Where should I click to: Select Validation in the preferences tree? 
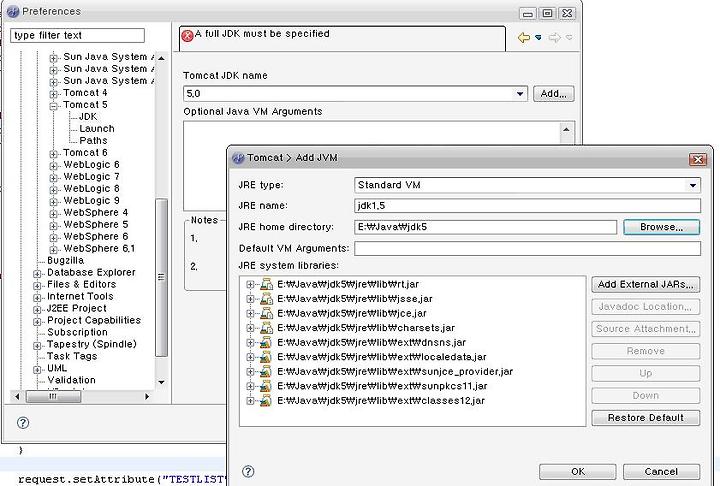71,380
